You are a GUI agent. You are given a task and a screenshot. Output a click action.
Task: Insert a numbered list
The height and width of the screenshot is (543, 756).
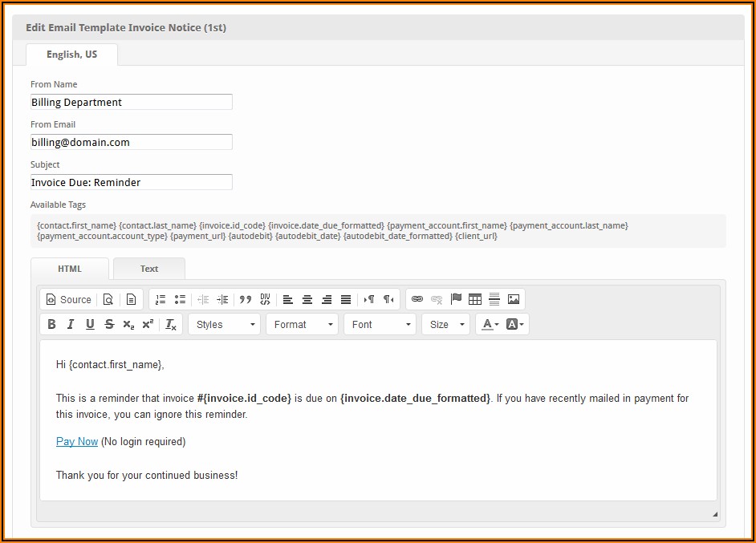click(x=160, y=300)
